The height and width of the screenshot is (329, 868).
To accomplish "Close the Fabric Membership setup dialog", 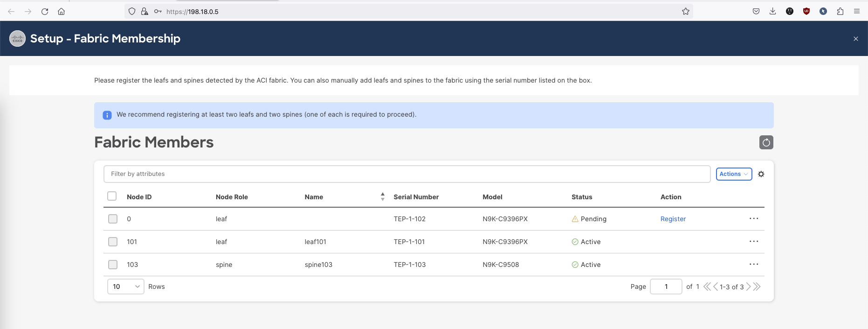I will (855, 39).
